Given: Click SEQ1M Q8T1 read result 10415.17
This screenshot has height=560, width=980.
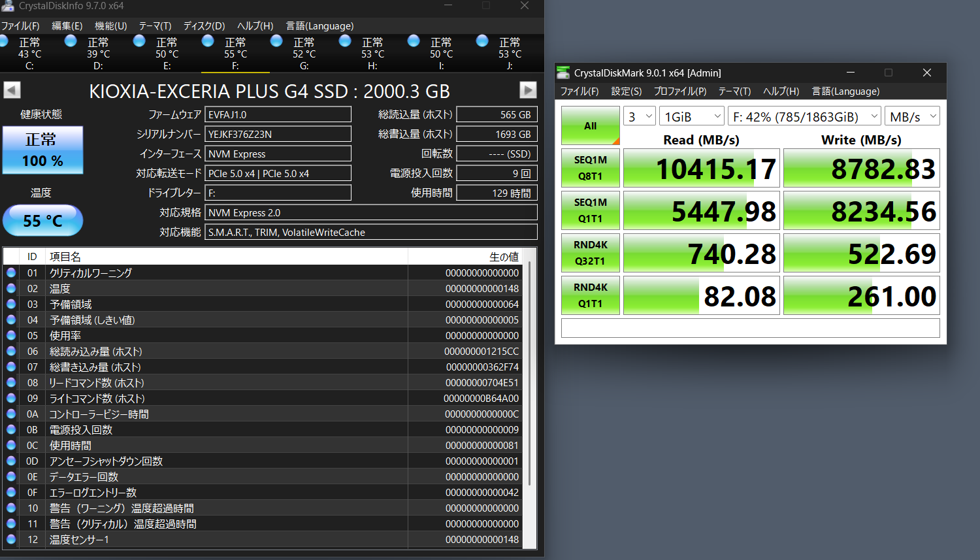Looking at the screenshot, I should tap(701, 168).
